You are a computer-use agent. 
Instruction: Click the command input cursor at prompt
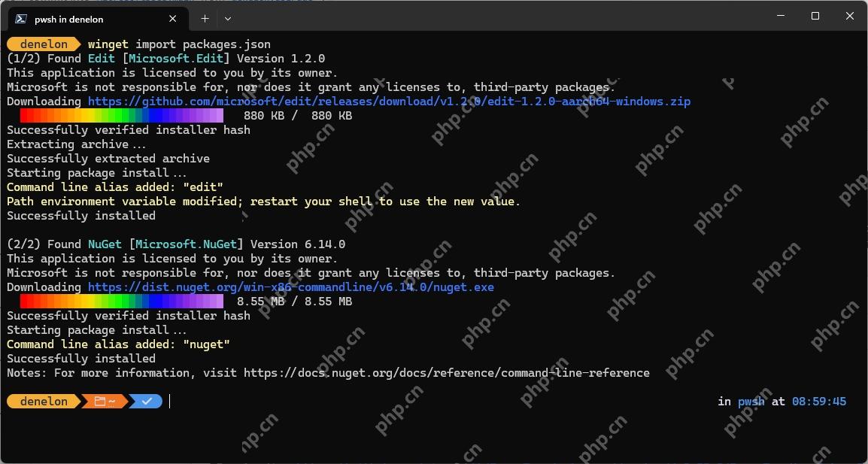(169, 402)
